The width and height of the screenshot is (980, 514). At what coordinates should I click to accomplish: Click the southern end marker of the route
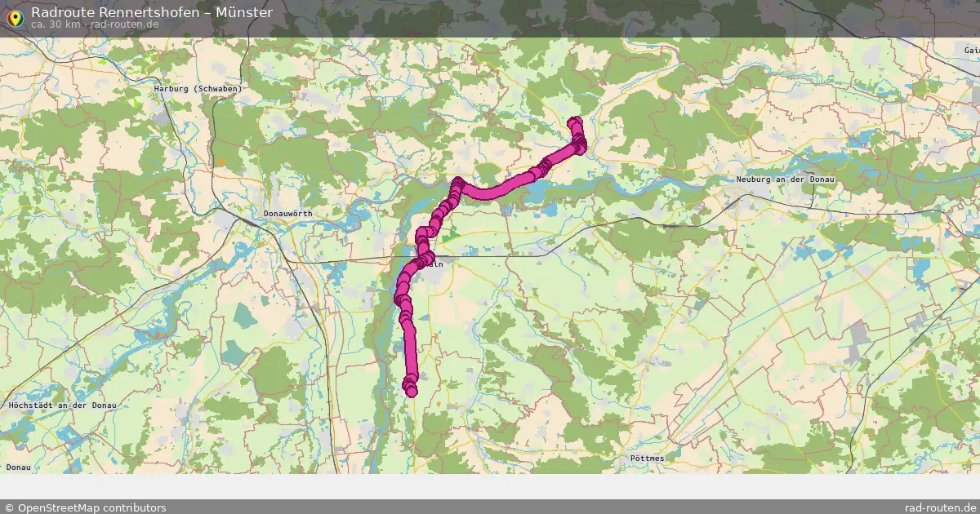411,392
